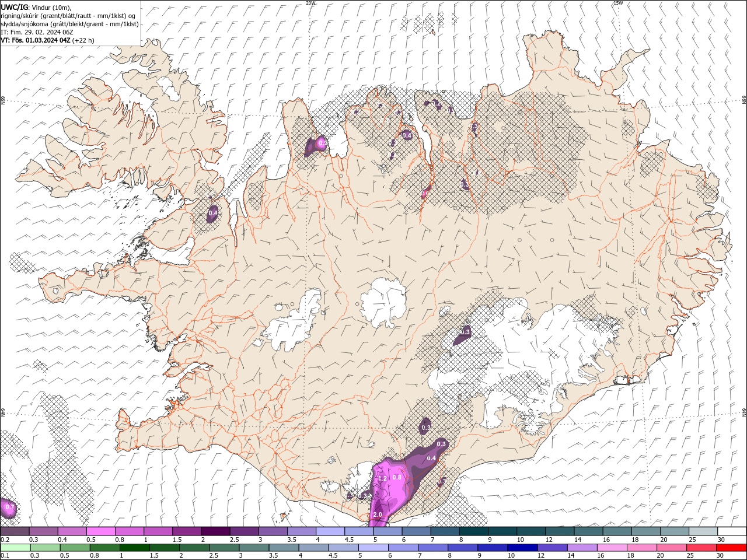
Task: Pick the dark teal 8 mm snow swatch
Action: pos(474,531)
